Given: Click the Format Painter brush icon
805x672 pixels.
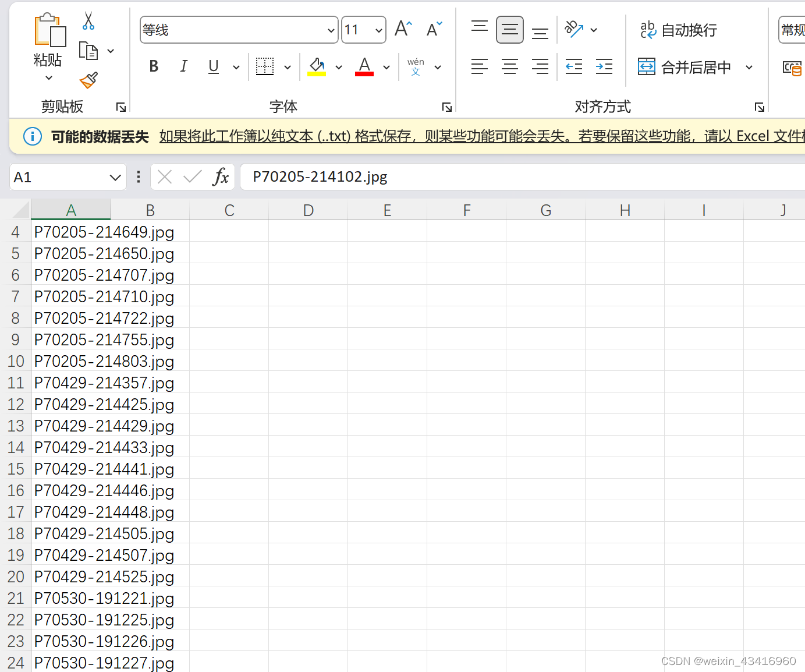Looking at the screenshot, I should 88,80.
